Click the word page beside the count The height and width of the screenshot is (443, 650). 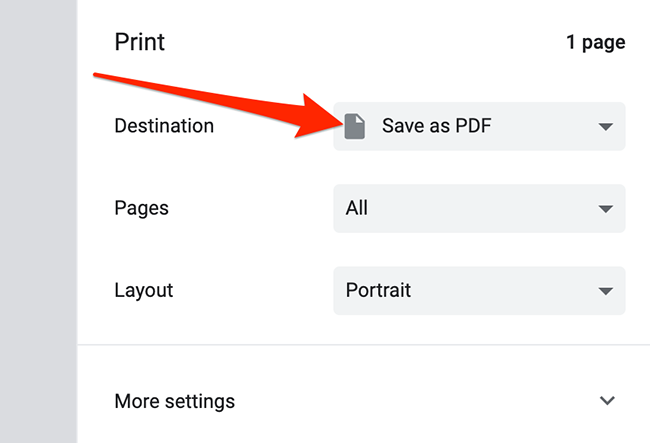603,43
